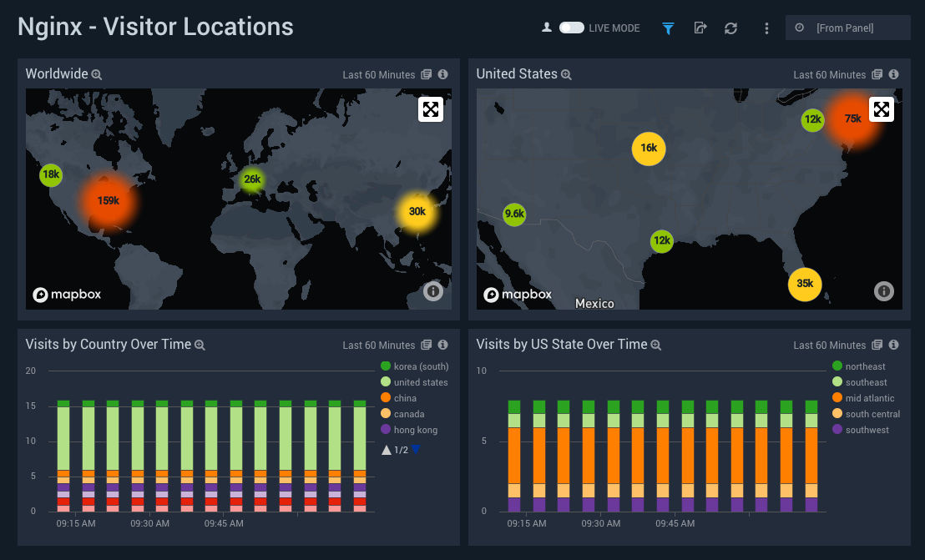Click the attribution info circle on the Worldwide map
The image size is (925, 560).
point(432,291)
